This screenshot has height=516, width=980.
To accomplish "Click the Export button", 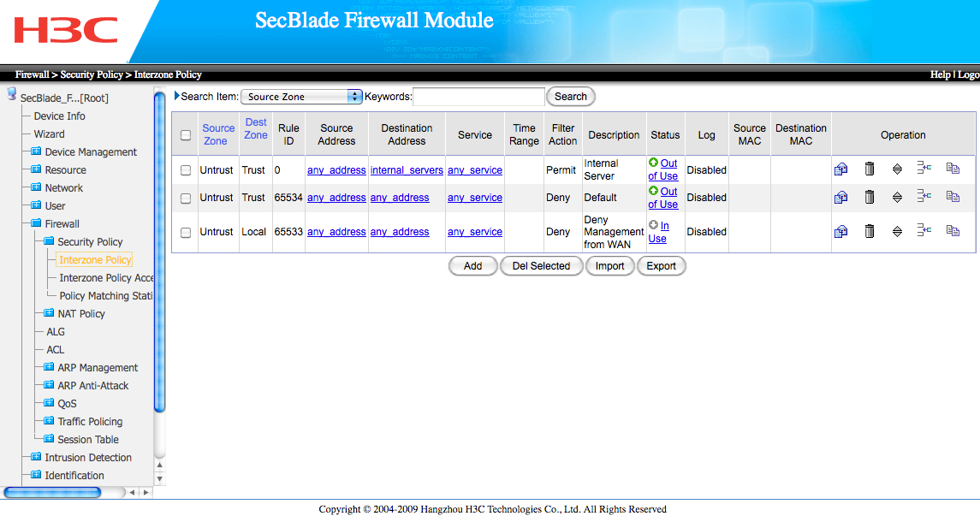I will point(662,266).
